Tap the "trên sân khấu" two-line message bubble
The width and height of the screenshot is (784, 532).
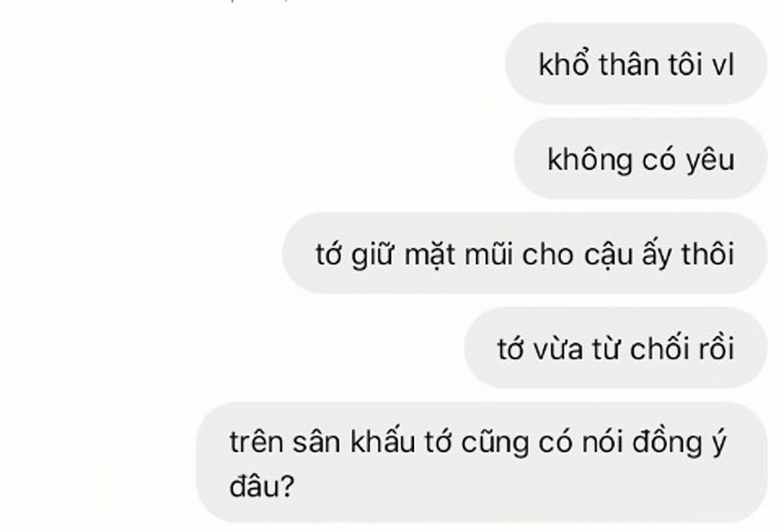point(482,462)
